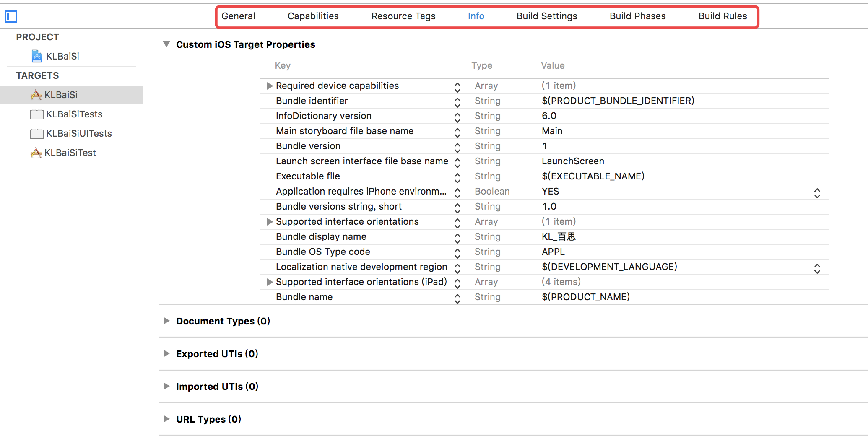Click the KLBaiSi app target icon
868x436 pixels.
click(36, 95)
